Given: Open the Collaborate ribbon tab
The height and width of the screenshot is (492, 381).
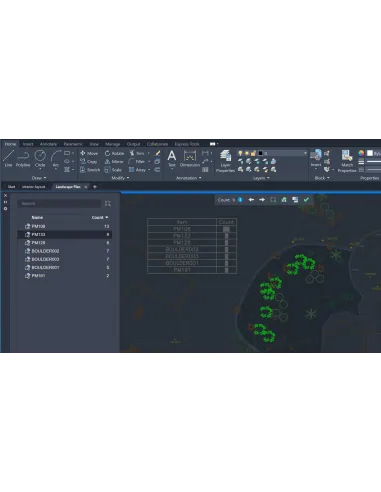Looking at the screenshot, I should tap(157, 144).
